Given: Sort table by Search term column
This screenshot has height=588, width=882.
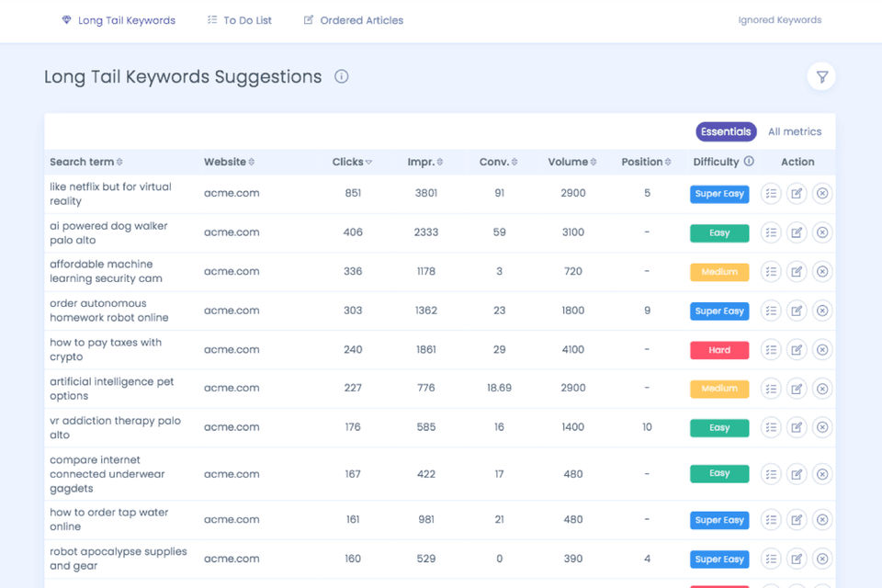Looking at the screenshot, I should click(85, 162).
